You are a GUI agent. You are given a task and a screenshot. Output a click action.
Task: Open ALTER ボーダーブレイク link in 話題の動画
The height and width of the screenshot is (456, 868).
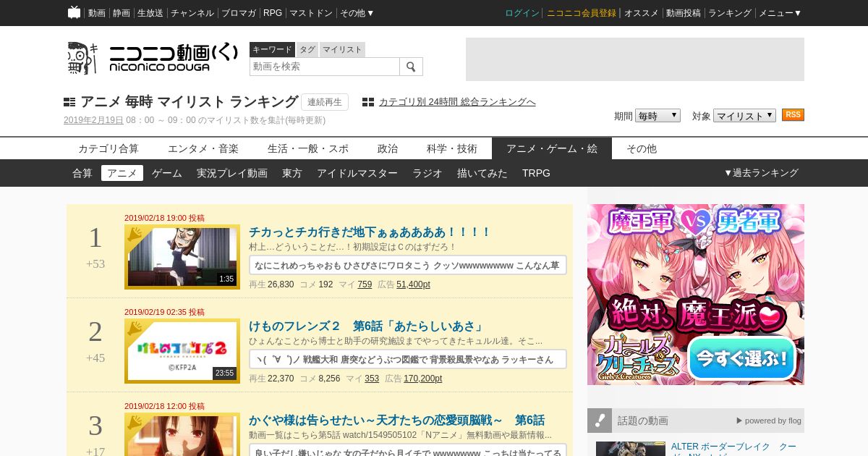[733, 447]
